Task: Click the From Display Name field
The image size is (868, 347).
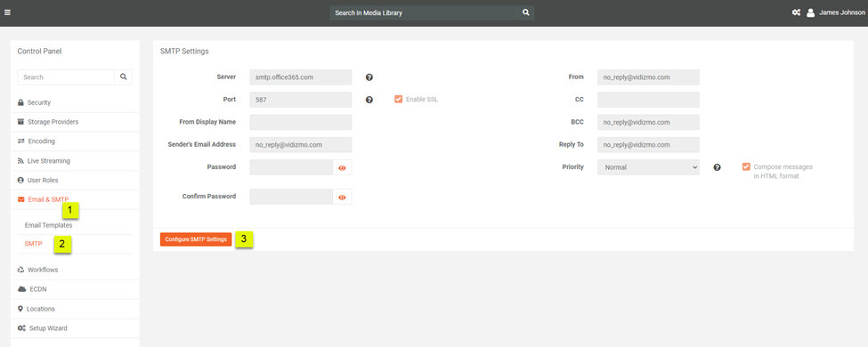Action: pos(301,122)
